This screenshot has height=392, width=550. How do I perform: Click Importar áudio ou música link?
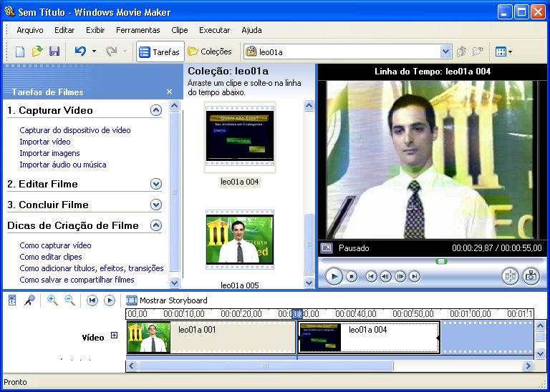63,165
